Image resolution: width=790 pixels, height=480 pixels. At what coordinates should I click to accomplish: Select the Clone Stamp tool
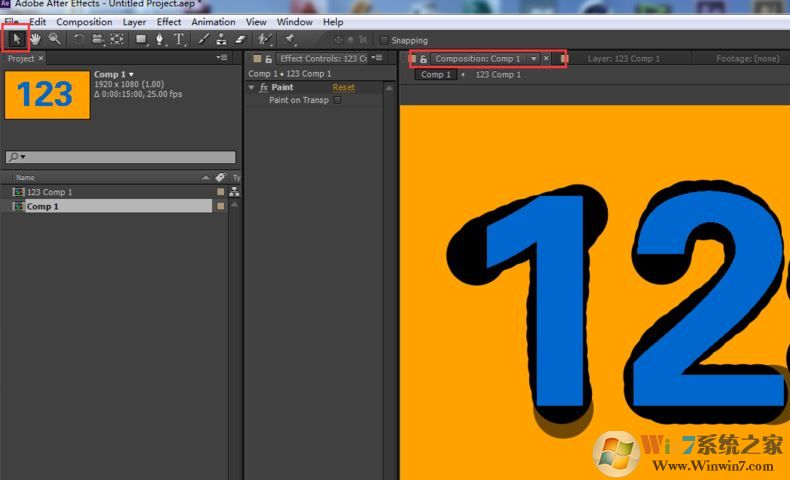coord(221,39)
